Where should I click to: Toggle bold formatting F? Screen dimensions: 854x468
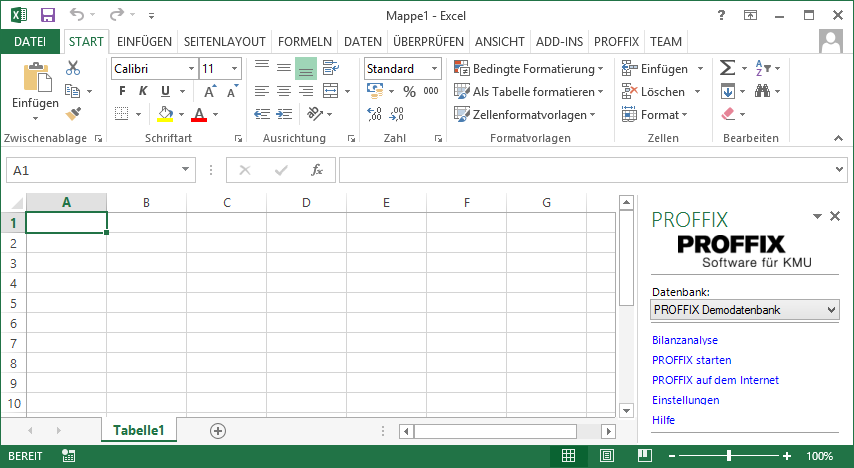tap(122, 91)
